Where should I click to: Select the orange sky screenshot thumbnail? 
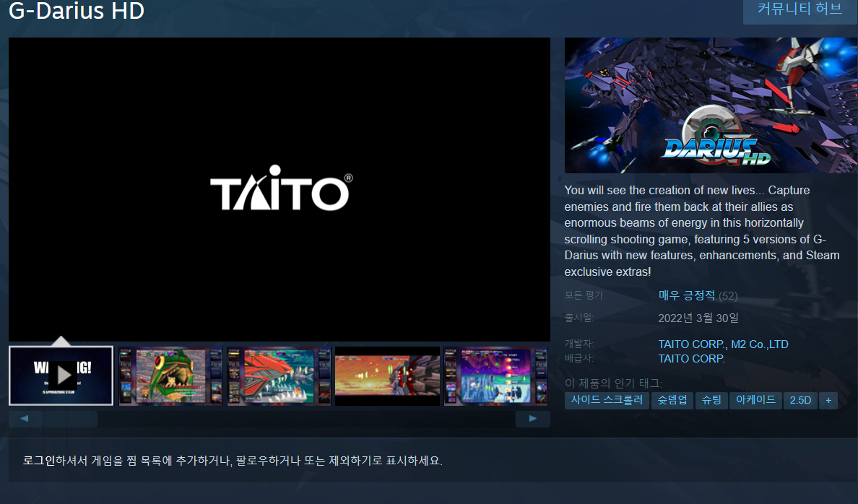[387, 376]
